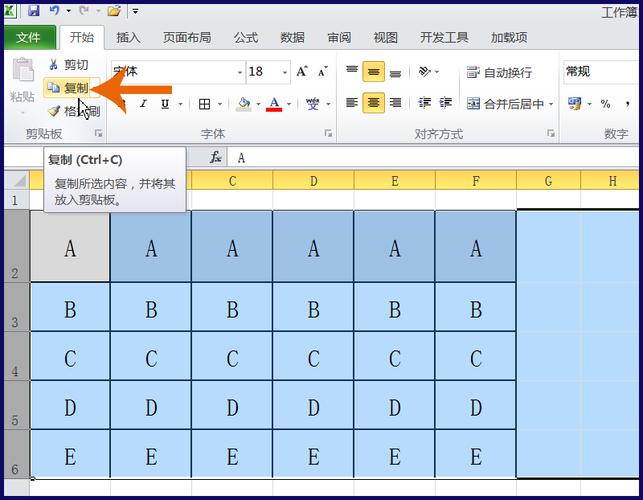The height and width of the screenshot is (500, 643).
Task: Toggle right text alignment
Action: [395, 103]
